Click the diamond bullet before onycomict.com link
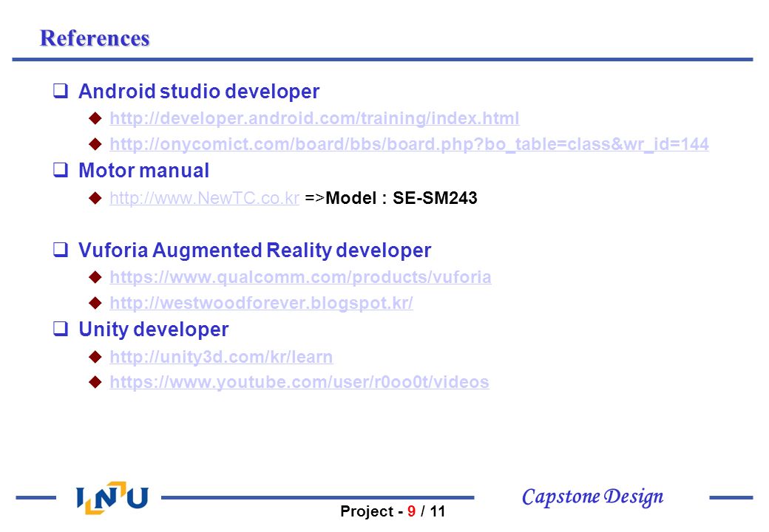 click(95, 144)
